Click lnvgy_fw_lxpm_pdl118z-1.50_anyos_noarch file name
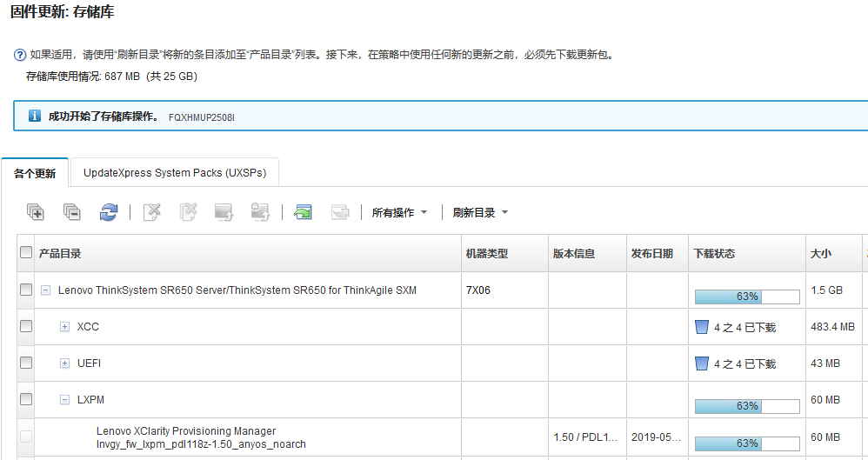The height and width of the screenshot is (460, 868). pos(201,444)
